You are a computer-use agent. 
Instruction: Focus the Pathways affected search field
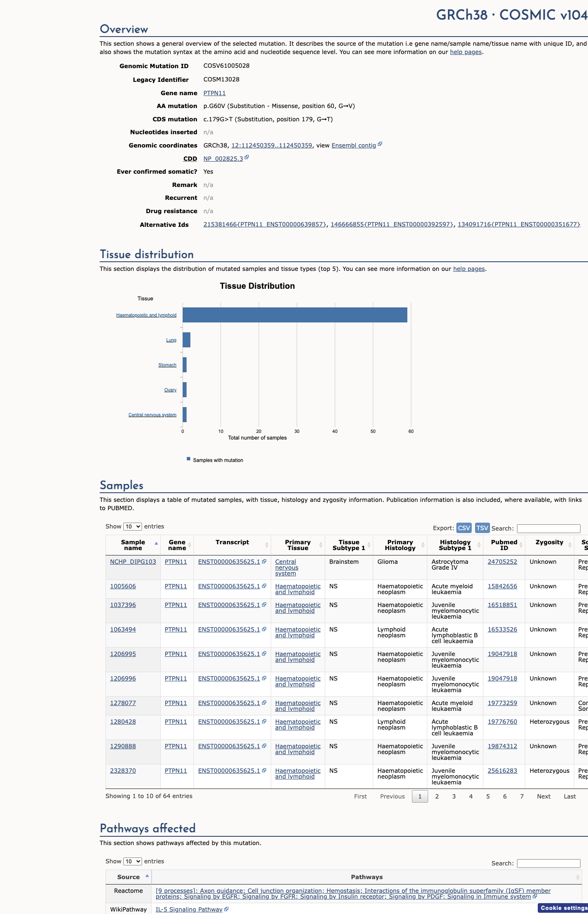coord(549,863)
